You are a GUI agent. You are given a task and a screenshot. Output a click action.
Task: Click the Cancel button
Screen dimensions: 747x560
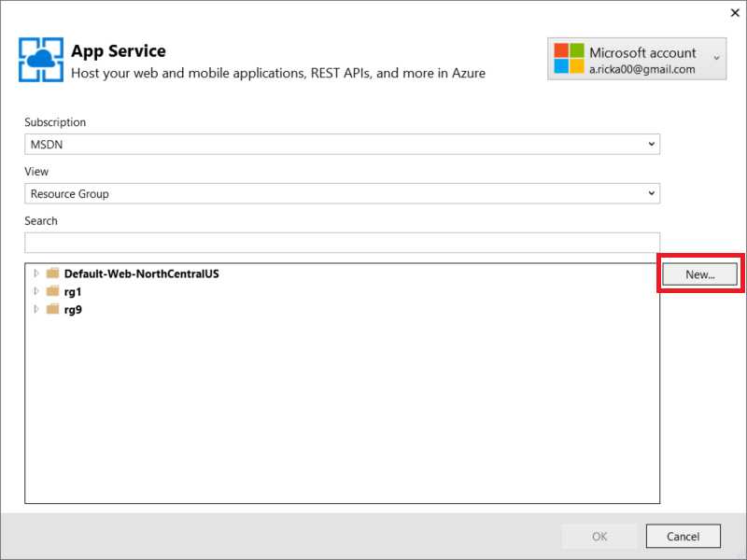684,537
